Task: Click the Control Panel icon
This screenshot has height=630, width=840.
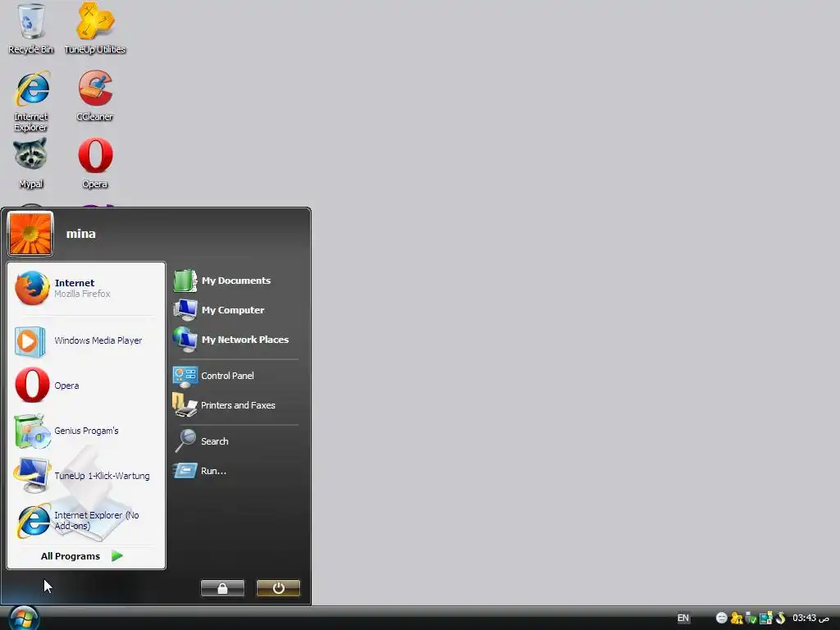Action: click(185, 376)
